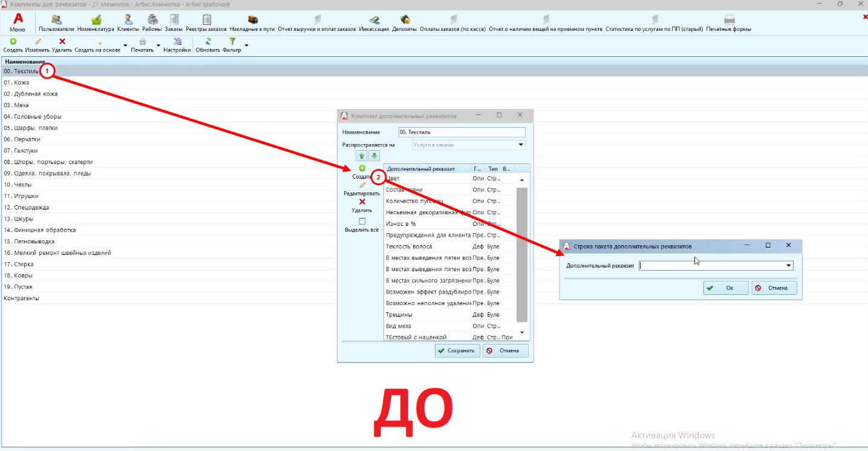
Task: Click Ок in the Строка пакета dialog
Action: (726, 288)
